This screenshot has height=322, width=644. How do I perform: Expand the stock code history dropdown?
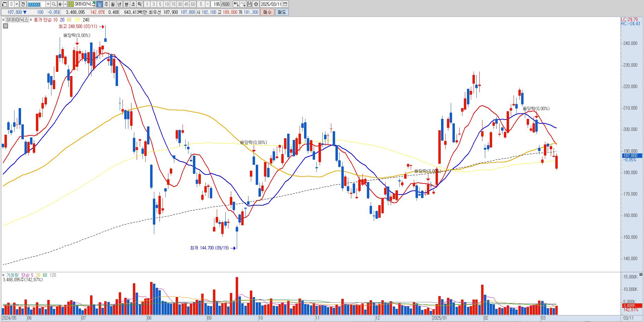pyautogui.click(x=48, y=4)
